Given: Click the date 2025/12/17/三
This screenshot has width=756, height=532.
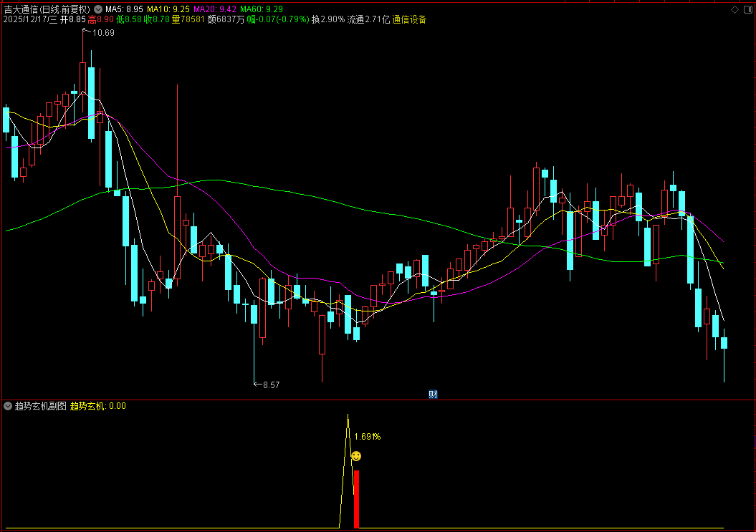Looking at the screenshot, I should click(30, 20).
